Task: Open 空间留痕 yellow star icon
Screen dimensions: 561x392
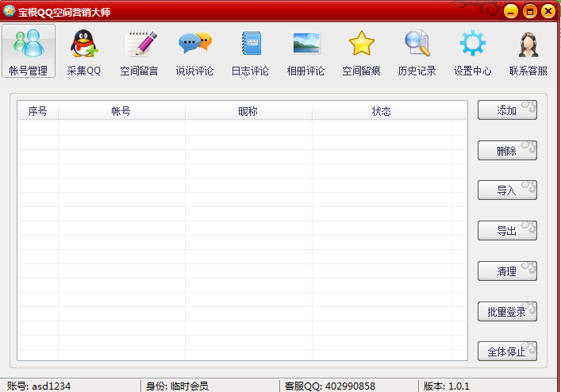Action: point(362,44)
